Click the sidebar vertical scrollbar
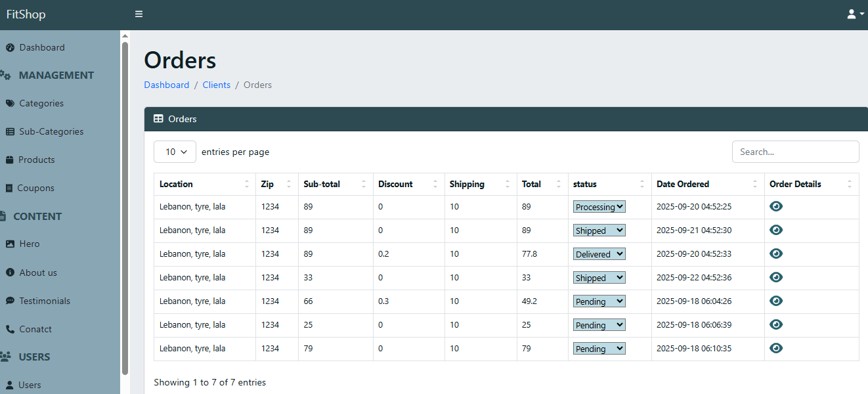This screenshot has height=394, width=868. click(x=125, y=197)
